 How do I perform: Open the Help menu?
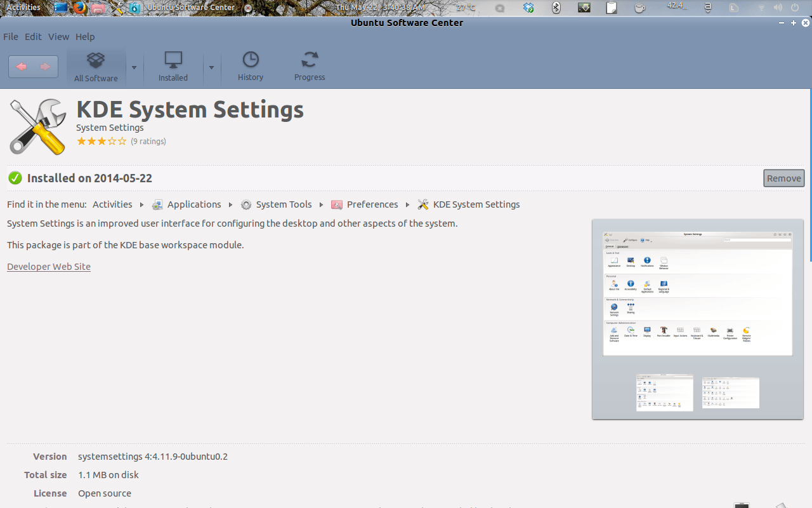click(x=85, y=37)
